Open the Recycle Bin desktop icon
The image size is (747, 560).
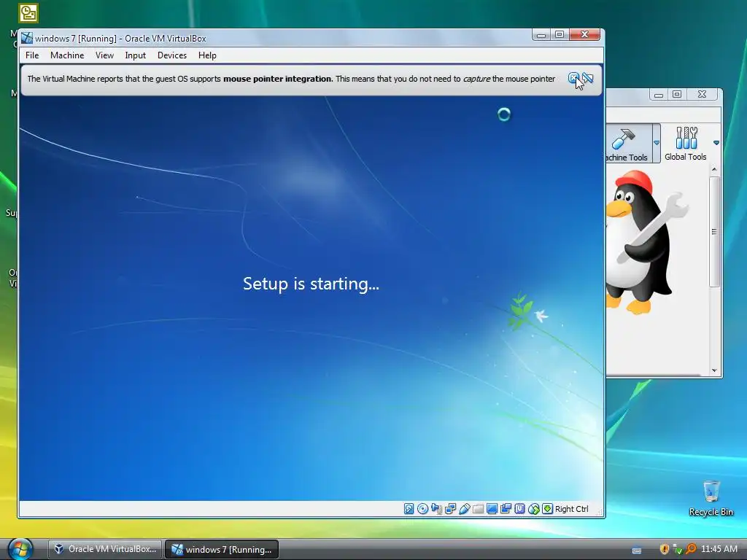711,497
